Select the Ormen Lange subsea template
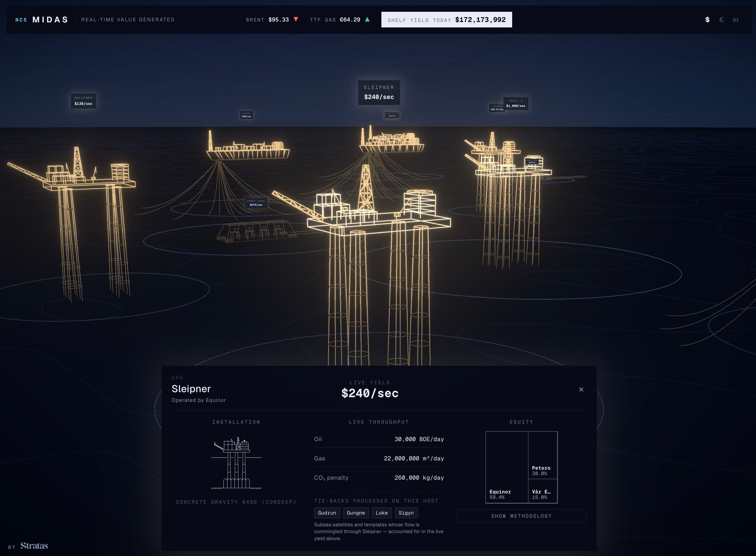The height and width of the screenshot is (556, 756). (x=257, y=232)
